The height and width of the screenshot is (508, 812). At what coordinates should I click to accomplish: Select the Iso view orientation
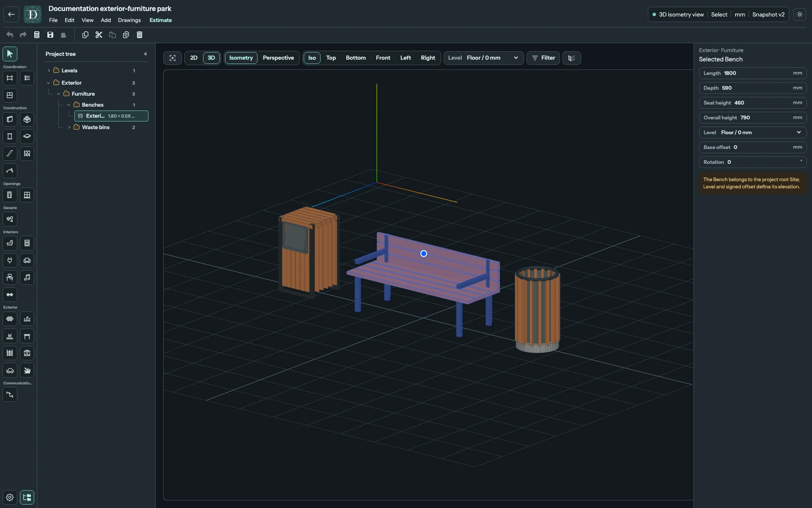click(x=312, y=58)
